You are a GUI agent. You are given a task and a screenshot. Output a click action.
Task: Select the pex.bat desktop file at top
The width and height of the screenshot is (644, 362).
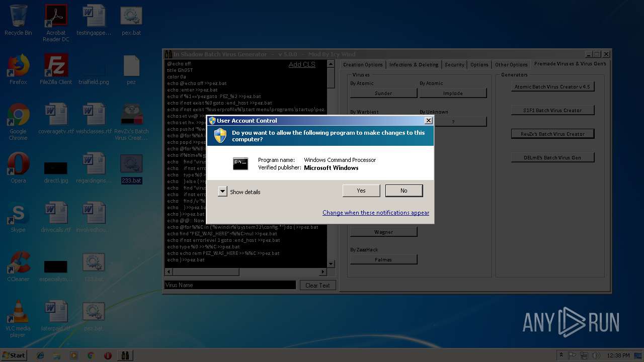coord(131,20)
